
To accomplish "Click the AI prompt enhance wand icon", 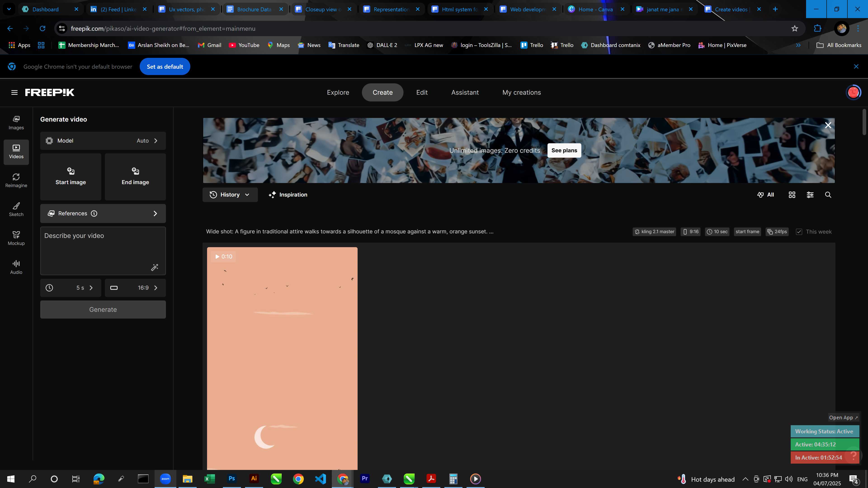I will pyautogui.click(x=155, y=267).
